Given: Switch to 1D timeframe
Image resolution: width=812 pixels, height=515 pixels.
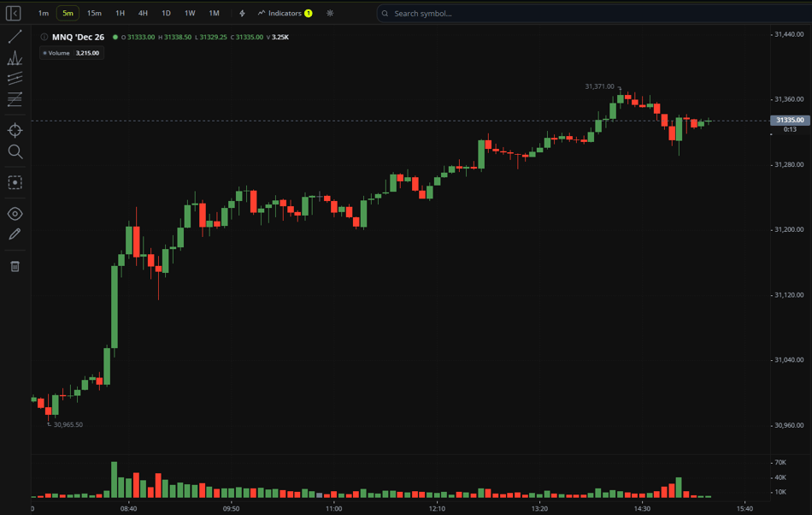Looking at the screenshot, I should click(x=166, y=13).
